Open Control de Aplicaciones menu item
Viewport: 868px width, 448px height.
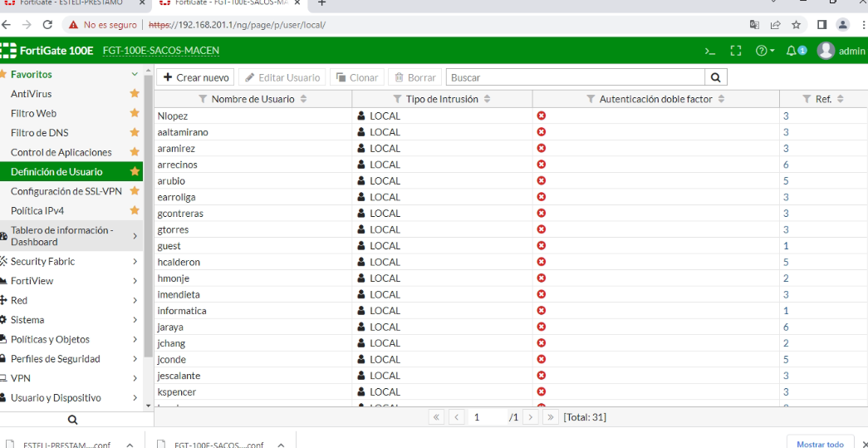[x=61, y=152]
